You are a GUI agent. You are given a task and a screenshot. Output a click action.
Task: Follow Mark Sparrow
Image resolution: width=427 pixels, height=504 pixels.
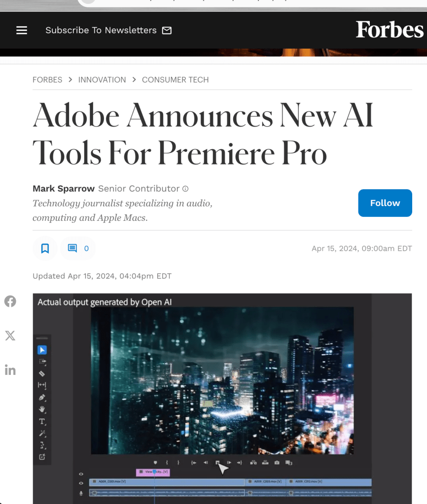click(385, 203)
